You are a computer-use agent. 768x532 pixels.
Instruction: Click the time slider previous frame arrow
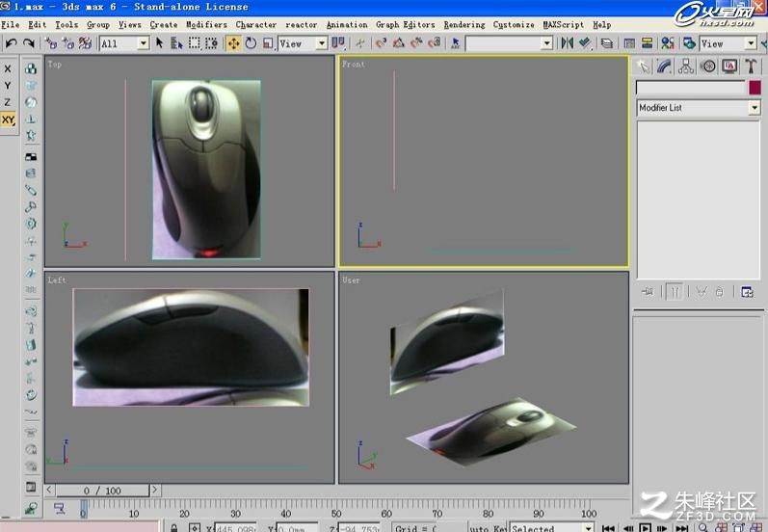tap(49, 490)
